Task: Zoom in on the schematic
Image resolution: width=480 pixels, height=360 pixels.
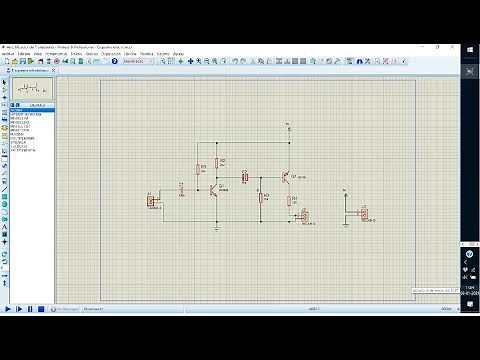Action: 199,61
